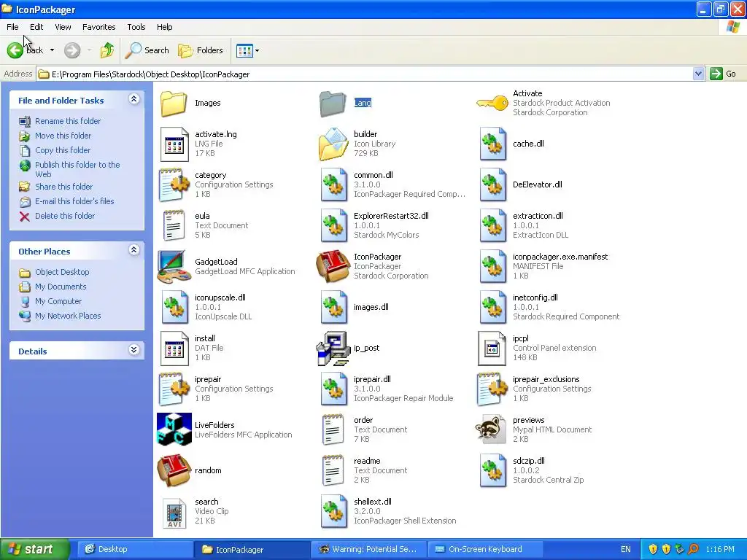Select the IconPackager application icon
The height and width of the screenshot is (560, 747).
pos(333,266)
